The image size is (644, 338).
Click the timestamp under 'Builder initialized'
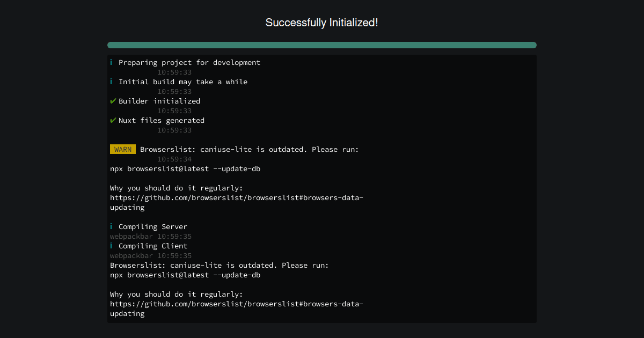[x=175, y=111]
